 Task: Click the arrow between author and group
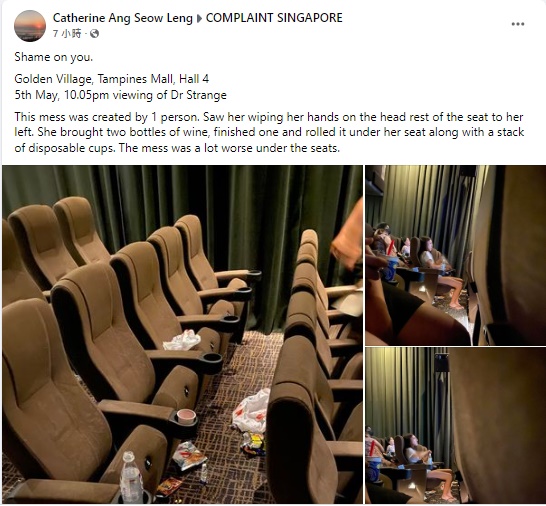click(x=199, y=18)
